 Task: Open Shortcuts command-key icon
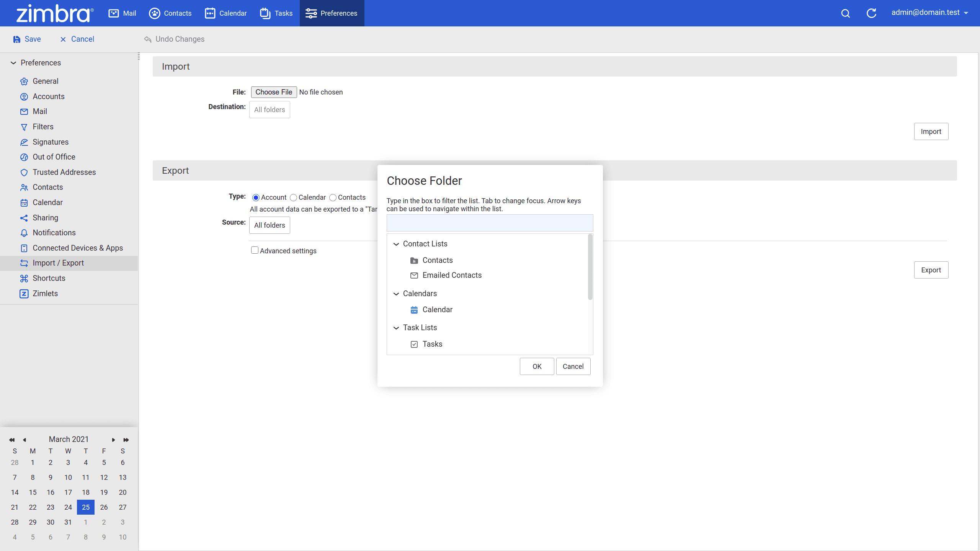pyautogui.click(x=24, y=279)
